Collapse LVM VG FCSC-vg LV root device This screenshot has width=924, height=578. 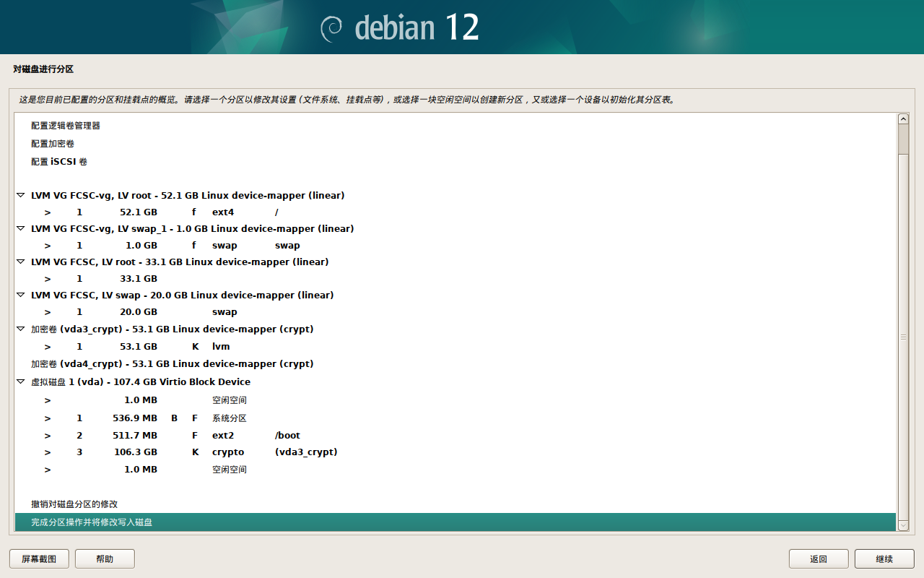[20, 196]
